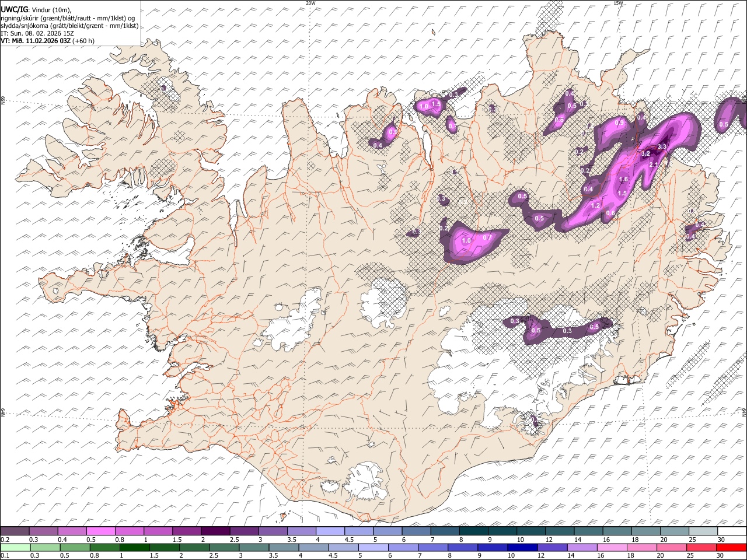This screenshot has height=560, width=747.
Task: Click the '15W' longitude label
Action: tap(618, 3)
